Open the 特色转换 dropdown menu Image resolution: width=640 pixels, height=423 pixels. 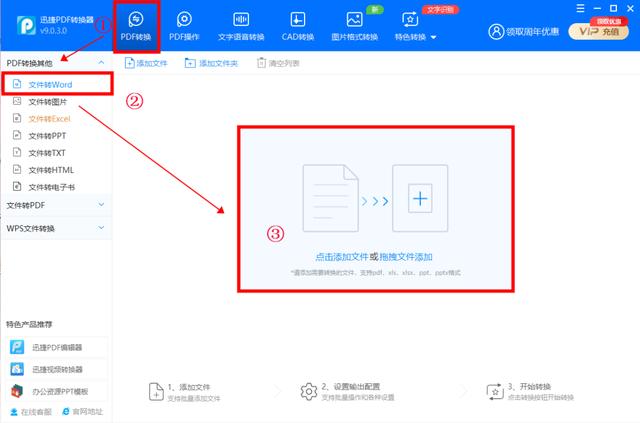point(415,27)
